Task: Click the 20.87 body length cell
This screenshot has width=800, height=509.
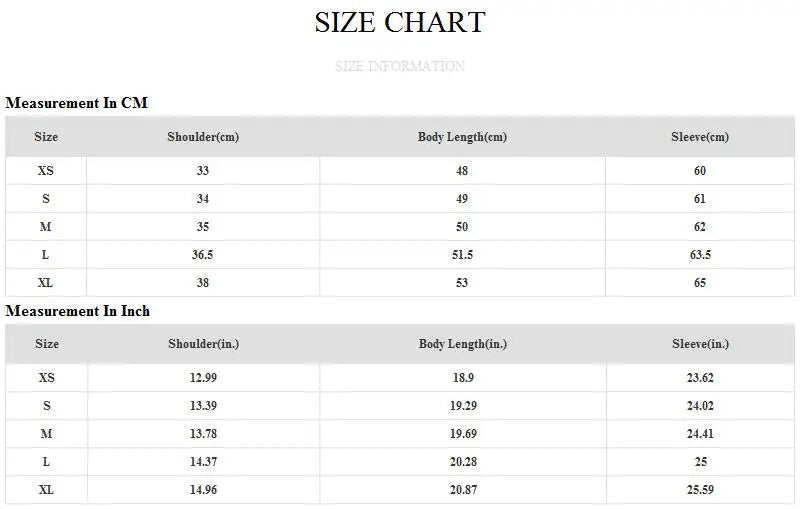Action: tap(463, 490)
